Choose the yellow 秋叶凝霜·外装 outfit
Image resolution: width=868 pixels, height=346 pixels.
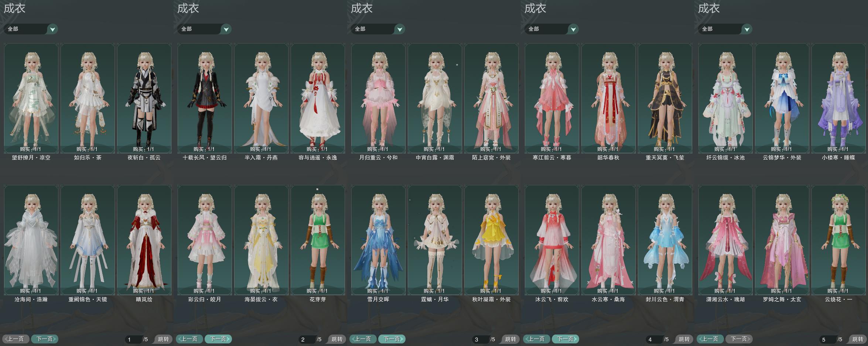492,240
